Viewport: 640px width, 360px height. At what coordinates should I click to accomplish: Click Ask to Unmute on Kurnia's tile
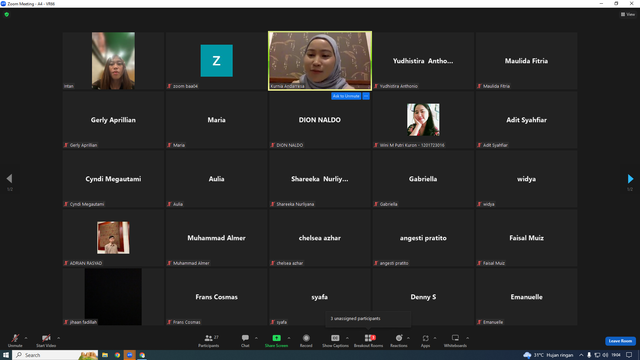pyautogui.click(x=346, y=96)
